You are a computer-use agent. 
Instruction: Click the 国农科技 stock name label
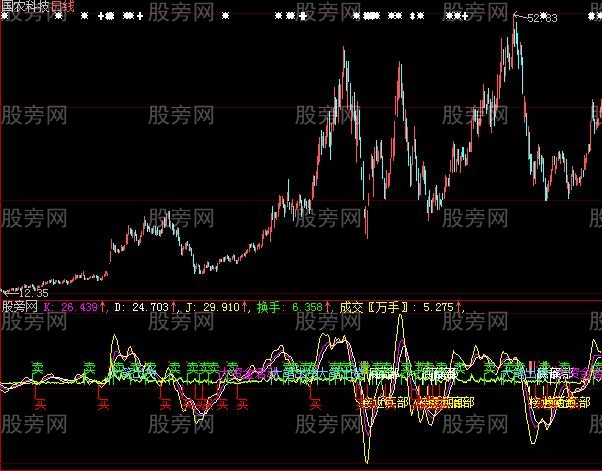point(25,6)
